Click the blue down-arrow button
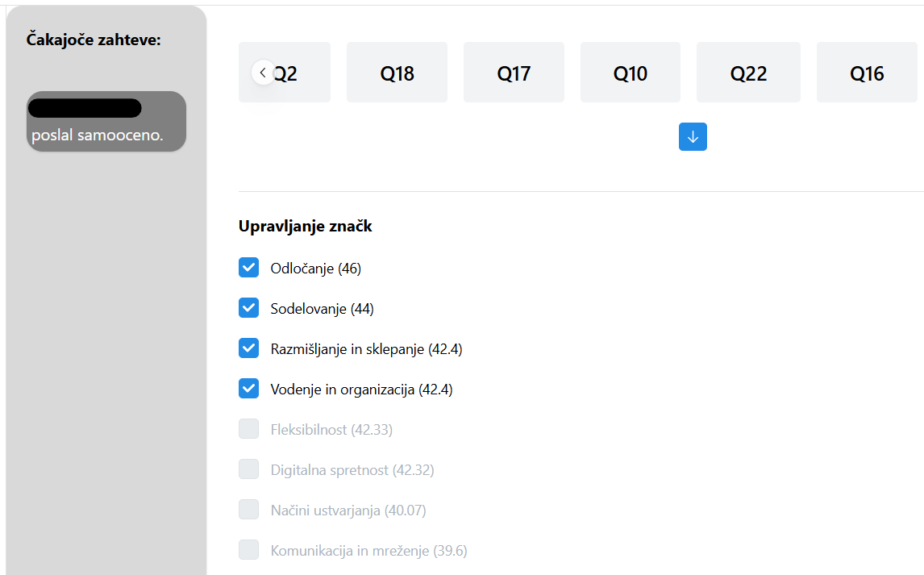The image size is (924, 575). (693, 136)
